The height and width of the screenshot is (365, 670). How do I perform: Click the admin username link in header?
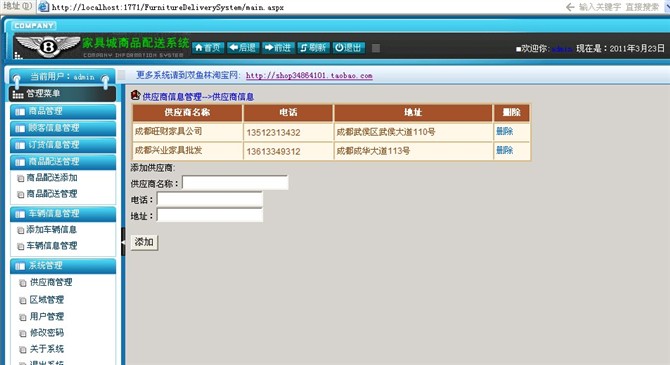click(561, 49)
